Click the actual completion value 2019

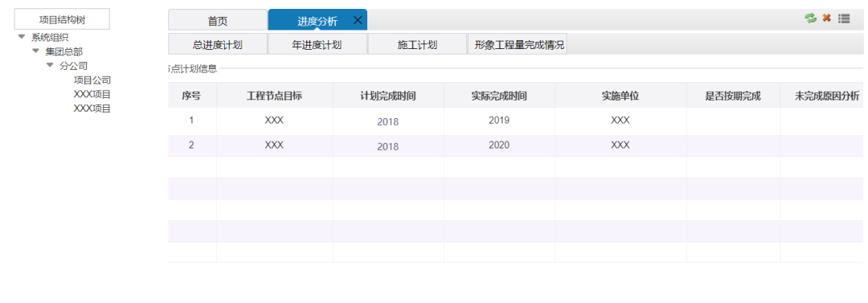pyautogui.click(x=499, y=121)
